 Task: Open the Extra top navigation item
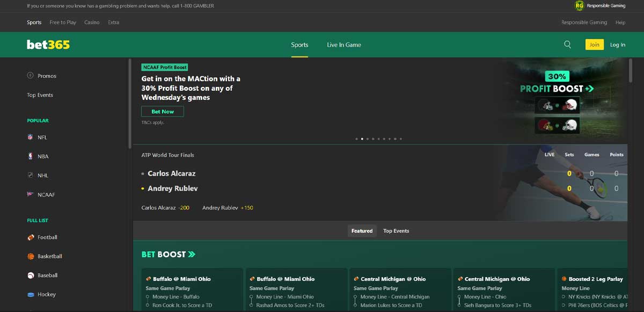[x=113, y=23]
